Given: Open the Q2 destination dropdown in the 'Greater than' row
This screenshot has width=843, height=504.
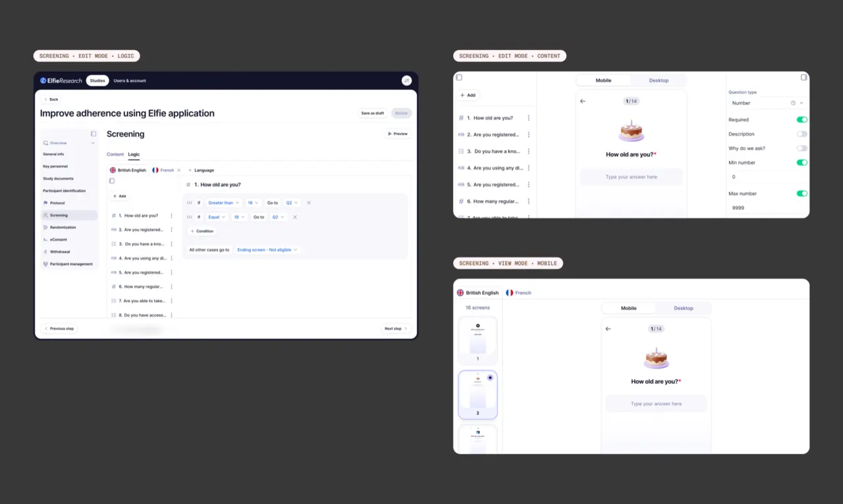Looking at the screenshot, I should [292, 203].
